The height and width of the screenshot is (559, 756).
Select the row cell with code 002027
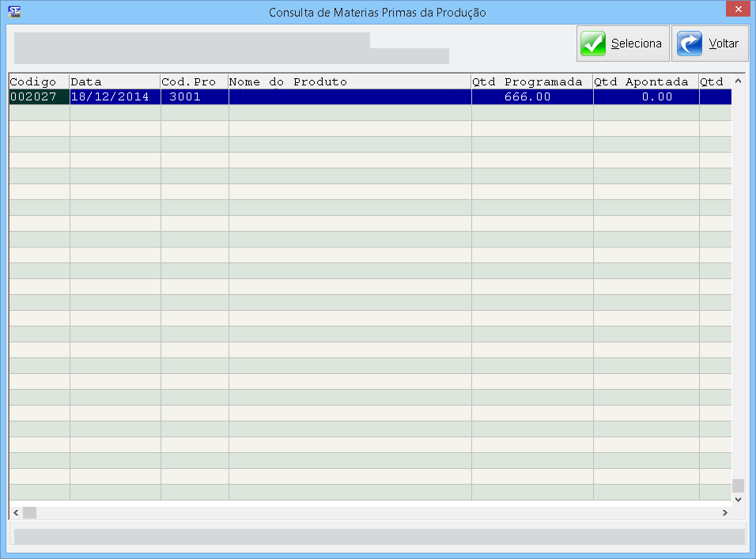pyautogui.click(x=39, y=97)
